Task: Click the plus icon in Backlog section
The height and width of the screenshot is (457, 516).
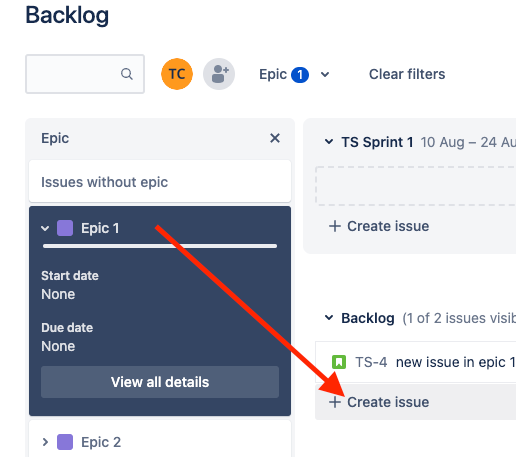Action: 335,402
